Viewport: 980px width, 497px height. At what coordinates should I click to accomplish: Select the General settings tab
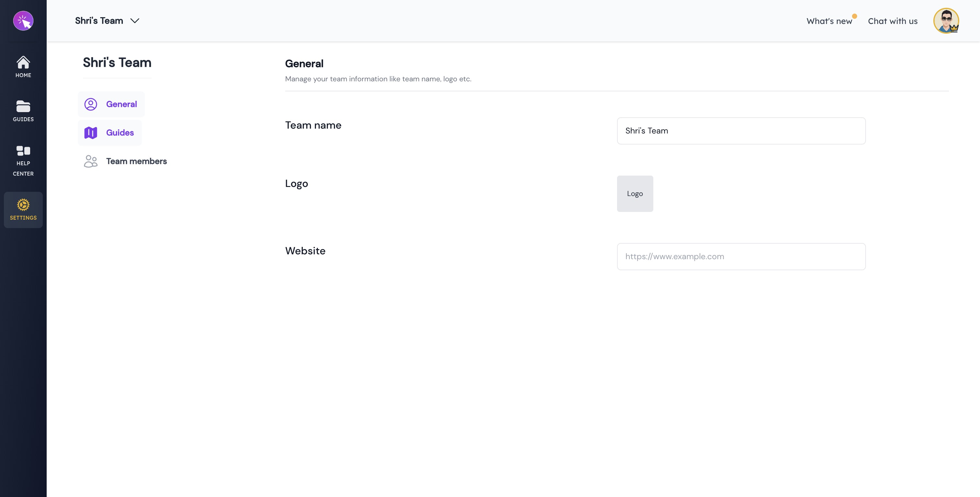(121, 104)
